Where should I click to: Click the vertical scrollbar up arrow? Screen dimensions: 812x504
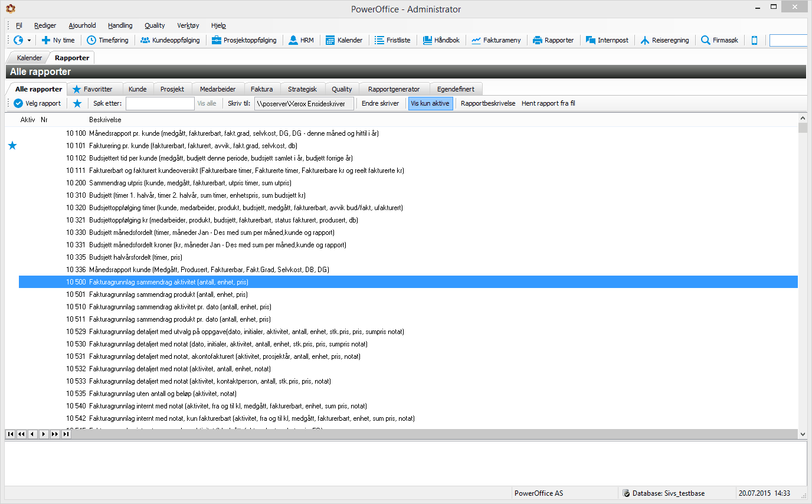click(x=803, y=119)
